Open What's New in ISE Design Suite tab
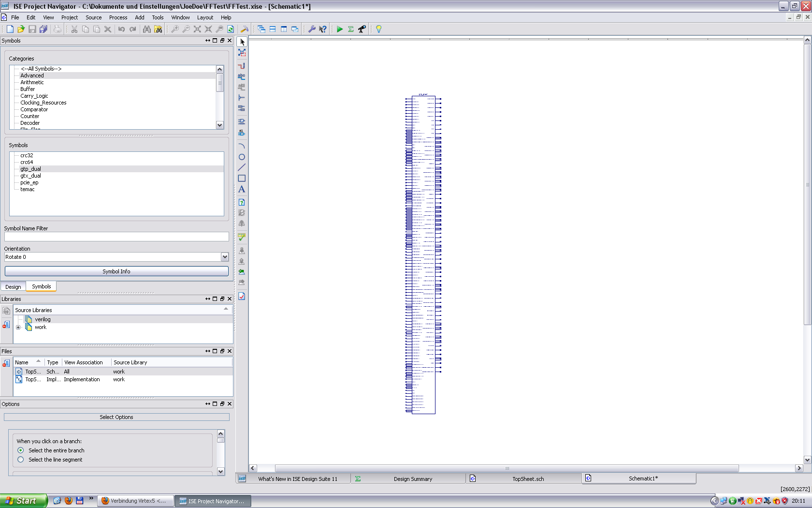Screen dimensions: 812x508 [x=293, y=478]
